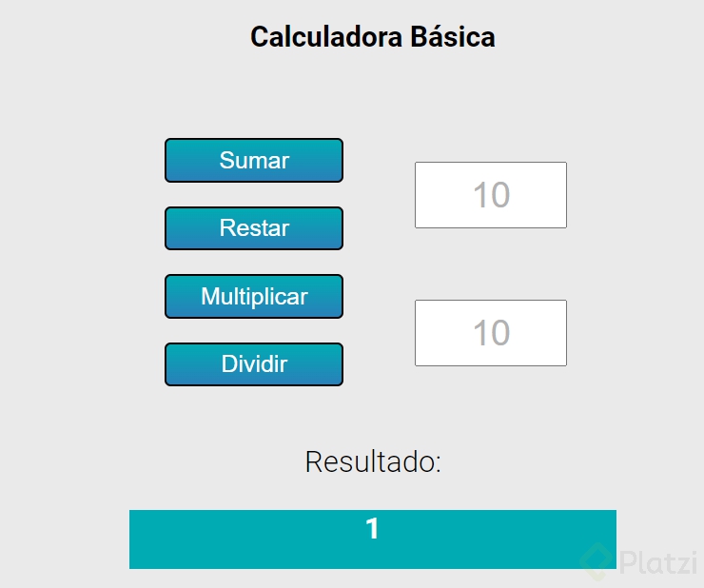Screen dimensions: 704x588
Task: Click the Platzi watermark text
Action: click(x=658, y=562)
